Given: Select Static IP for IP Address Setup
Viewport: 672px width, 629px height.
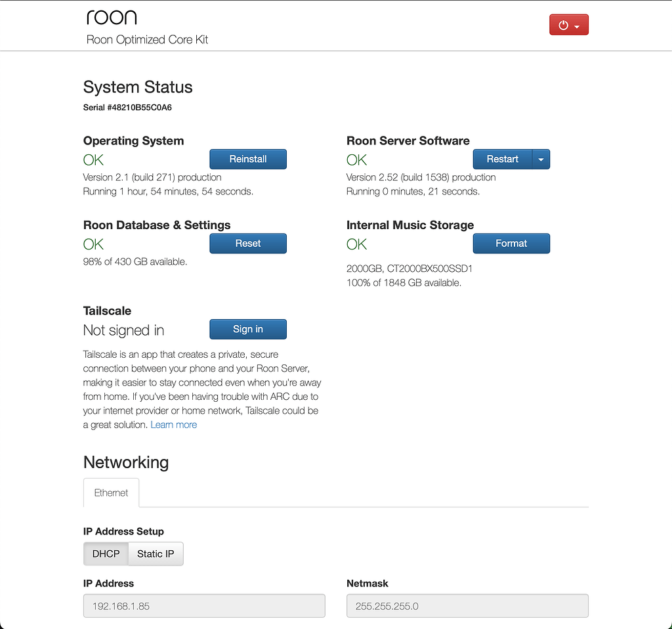Looking at the screenshot, I should (x=155, y=553).
